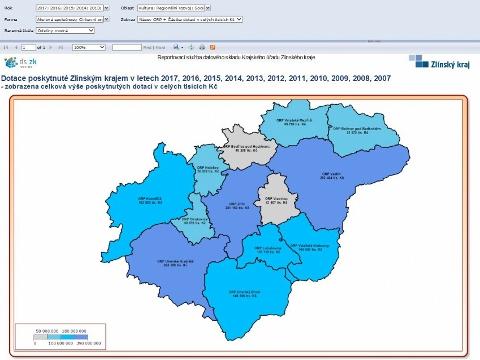The height and width of the screenshot is (360, 480).
Task: Open the color scale dropdown
Action: (65, 31)
